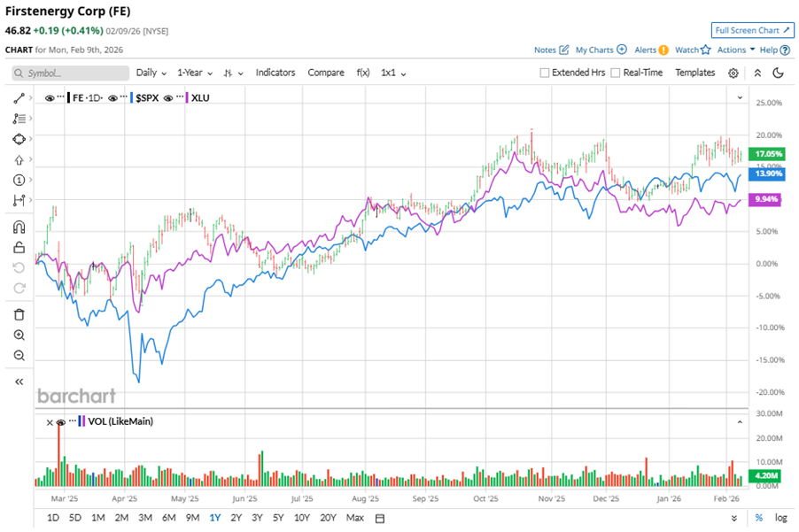The image size is (799, 532).
Task: Zoom in with the magnifier plus icon
Action: point(19,335)
